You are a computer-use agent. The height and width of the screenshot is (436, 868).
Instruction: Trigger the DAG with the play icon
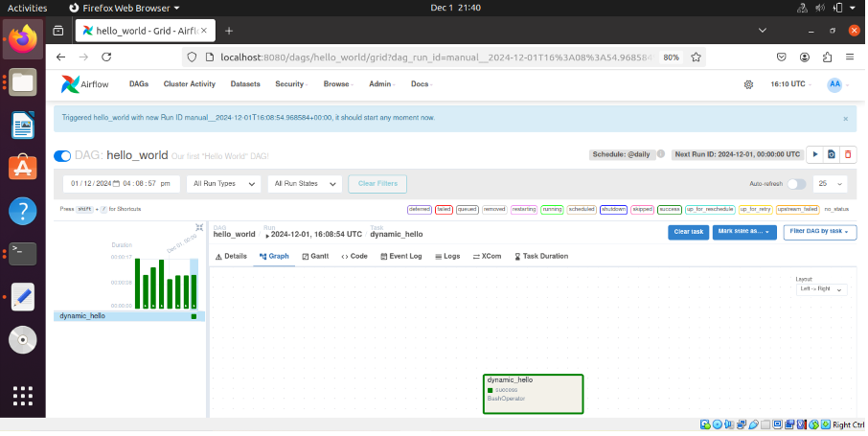(814, 154)
